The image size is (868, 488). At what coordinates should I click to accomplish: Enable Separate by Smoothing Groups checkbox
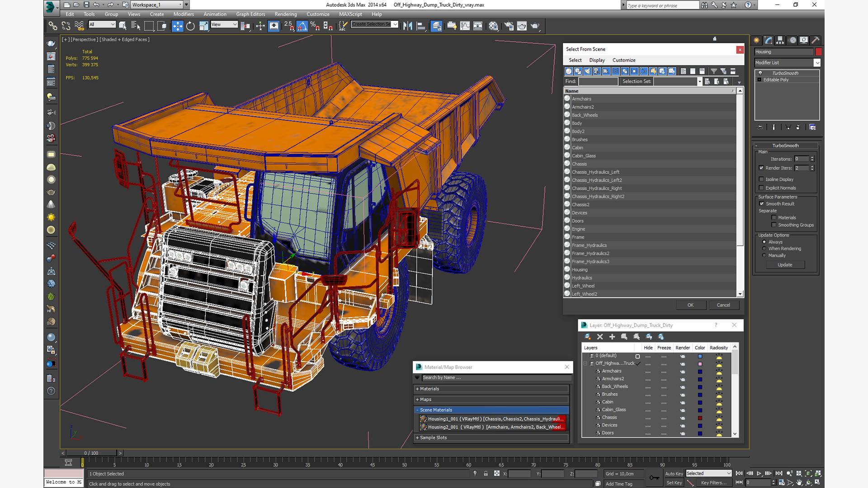click(774, 225)
